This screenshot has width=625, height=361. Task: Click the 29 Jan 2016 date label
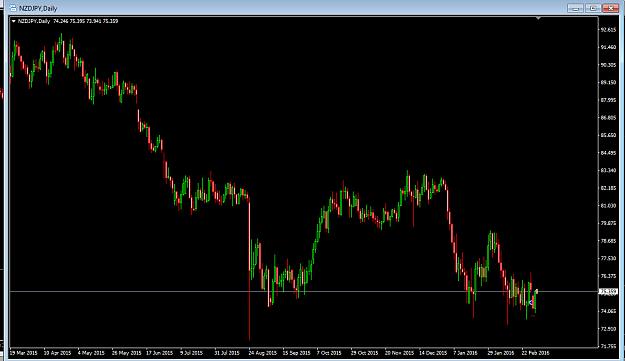(x=501, y=353)
